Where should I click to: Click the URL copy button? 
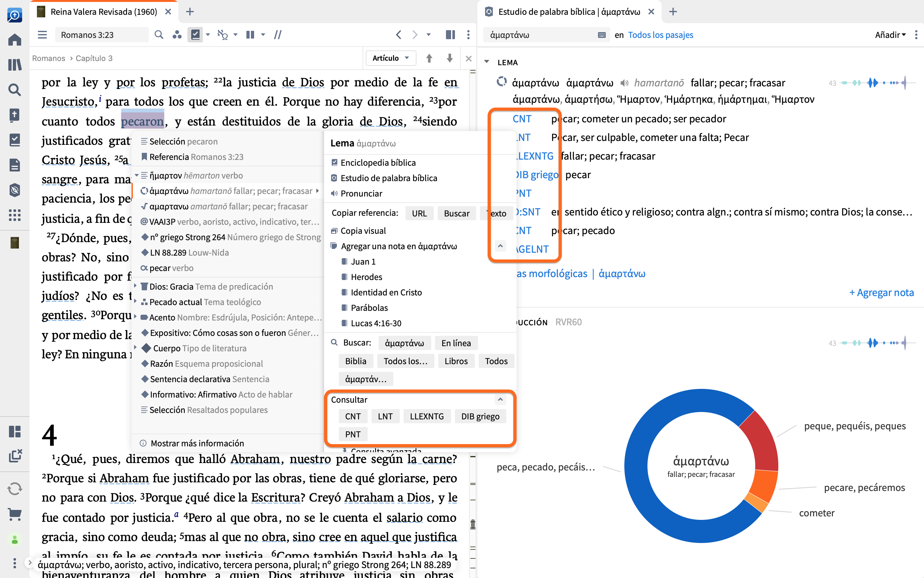(x=419, y=213)
